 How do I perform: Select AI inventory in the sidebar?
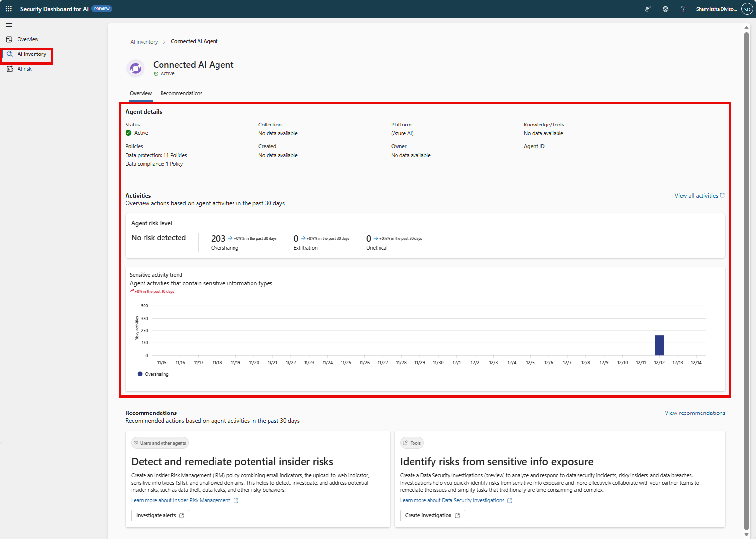(x=32, y=54)
